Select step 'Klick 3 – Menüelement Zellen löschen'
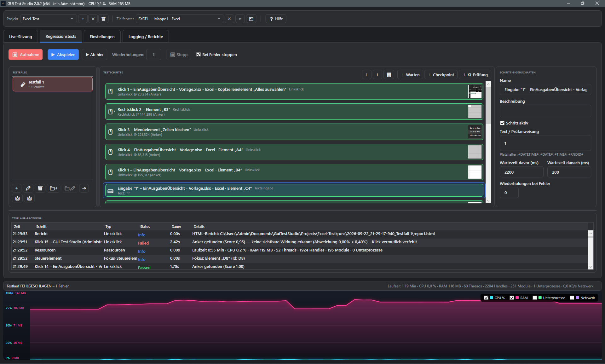This screenshot has height=364, width=605. (x=294, y=132)
